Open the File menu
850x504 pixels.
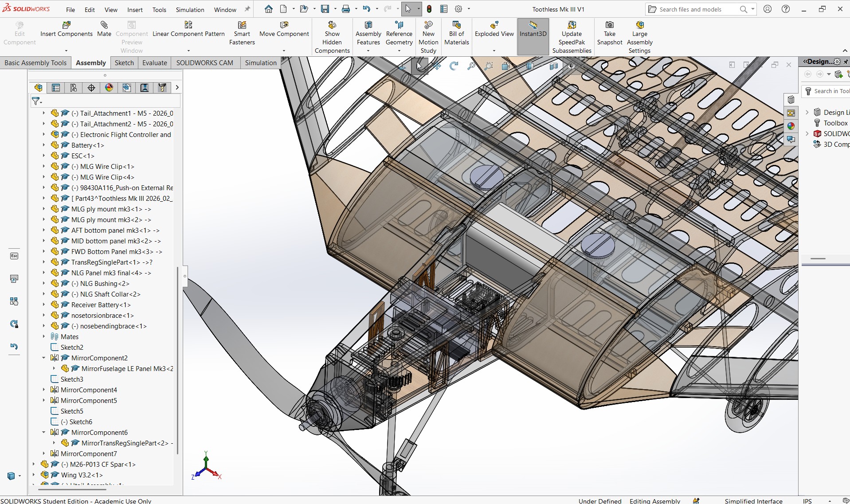pos(71,9)
